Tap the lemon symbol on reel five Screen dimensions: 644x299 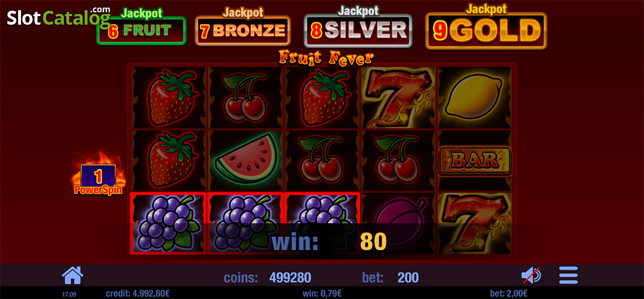point(475,96)
